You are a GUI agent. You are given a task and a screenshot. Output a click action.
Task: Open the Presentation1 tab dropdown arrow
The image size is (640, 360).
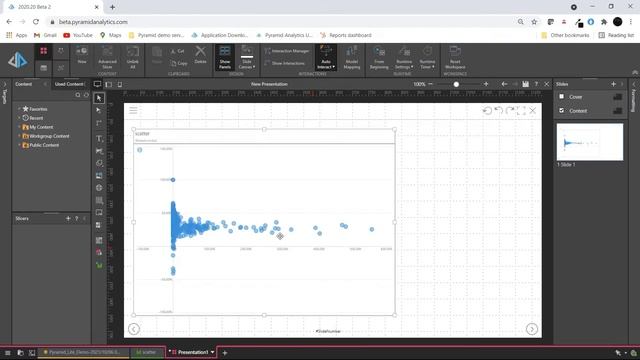(x=213, y=352)
